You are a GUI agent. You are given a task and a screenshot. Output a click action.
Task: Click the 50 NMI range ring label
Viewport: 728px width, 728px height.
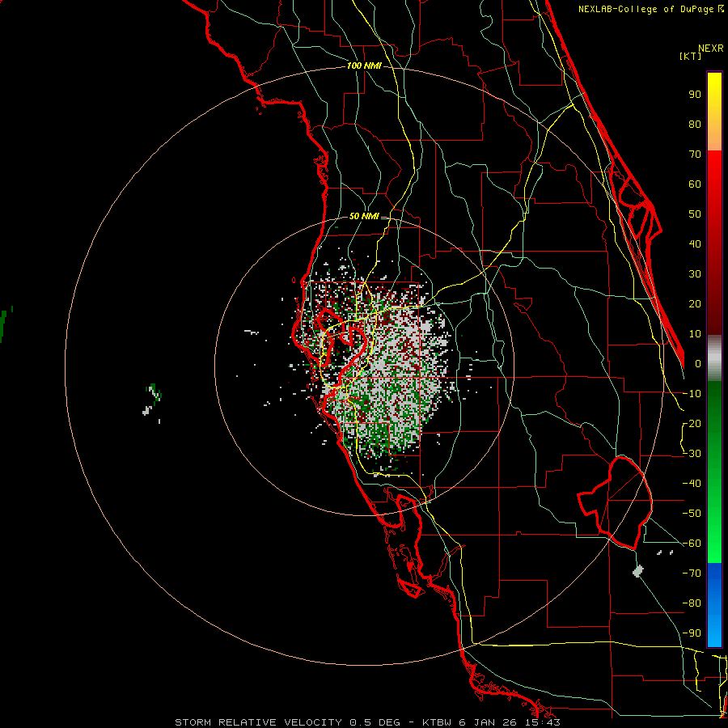[x=364, y=216]
